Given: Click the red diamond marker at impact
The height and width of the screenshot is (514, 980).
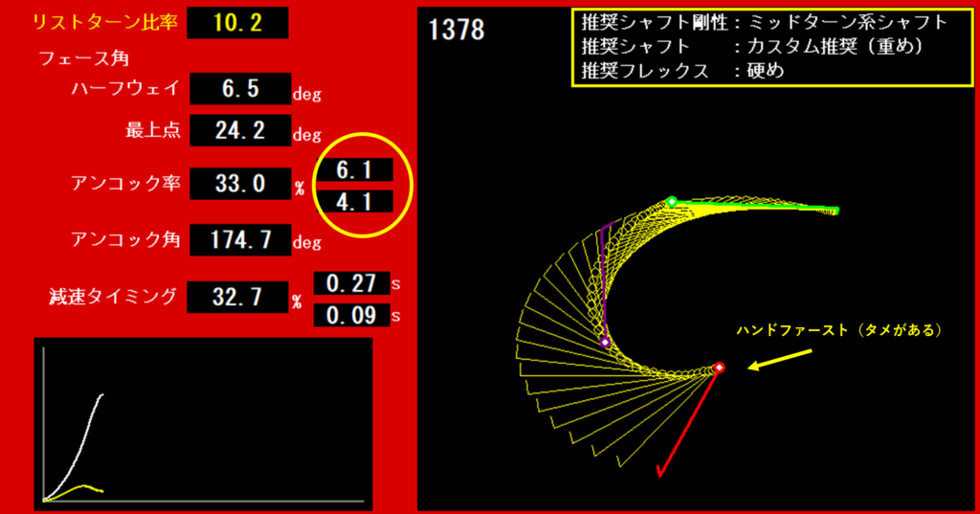Looking at the screenshot, I should pos(720,368).
